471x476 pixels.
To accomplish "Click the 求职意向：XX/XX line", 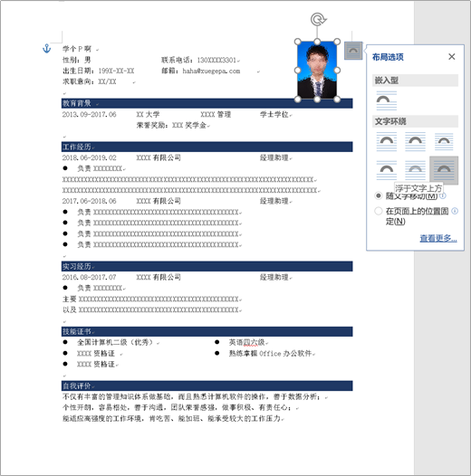I will pos(90,81).
